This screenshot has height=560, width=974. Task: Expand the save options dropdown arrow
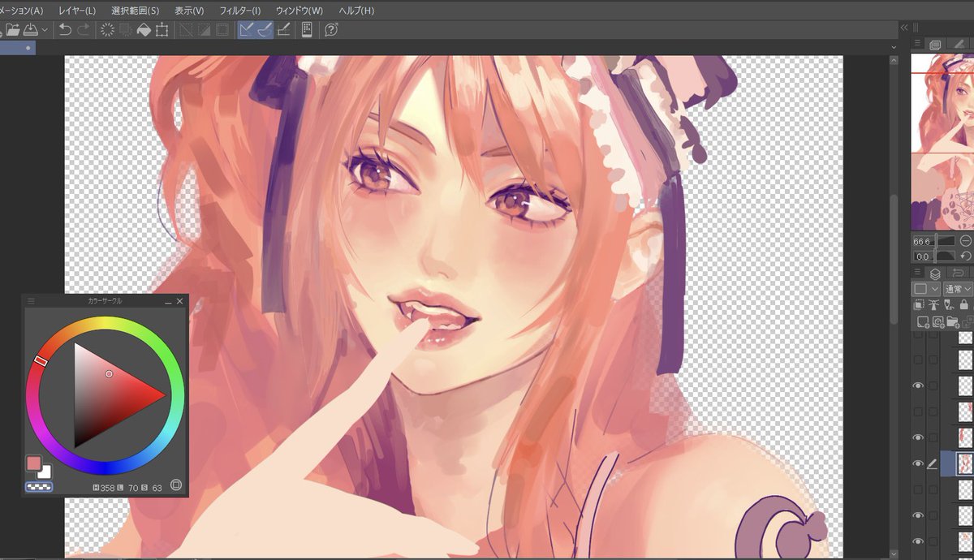45,30
